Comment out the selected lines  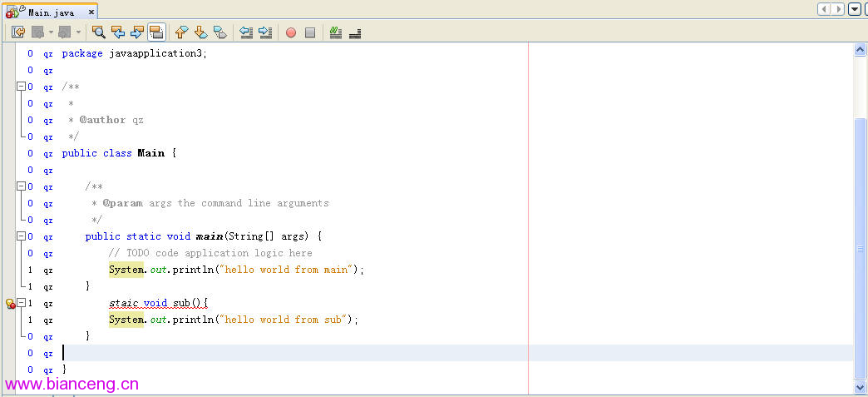click(x=335, y=32)
